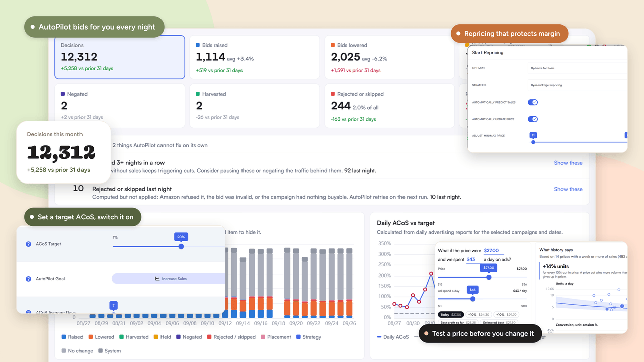The image size is (644, 362).
Task: Click the AutoPilot Goal help question icon
Action: point(28,279)
